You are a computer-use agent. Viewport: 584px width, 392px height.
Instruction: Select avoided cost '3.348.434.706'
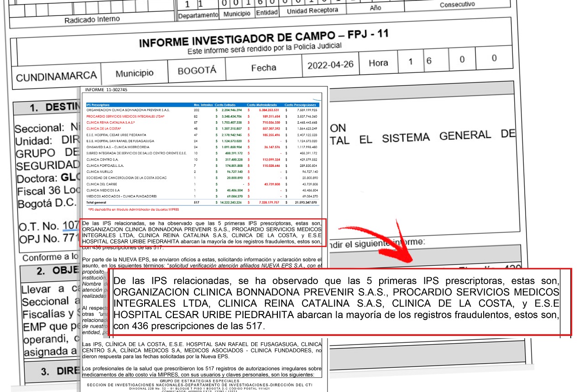click(232, 117)
